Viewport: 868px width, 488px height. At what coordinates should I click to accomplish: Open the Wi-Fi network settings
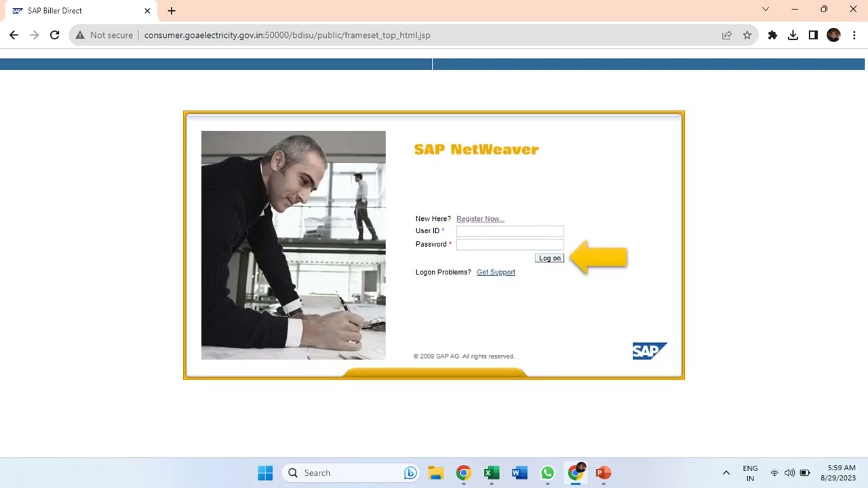(x=774, y=473)
